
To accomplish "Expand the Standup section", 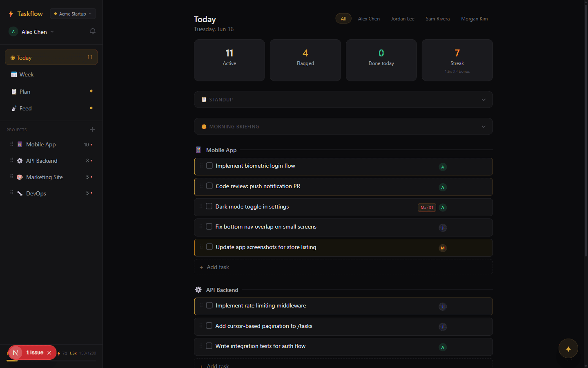I will [x=343, y=99].
